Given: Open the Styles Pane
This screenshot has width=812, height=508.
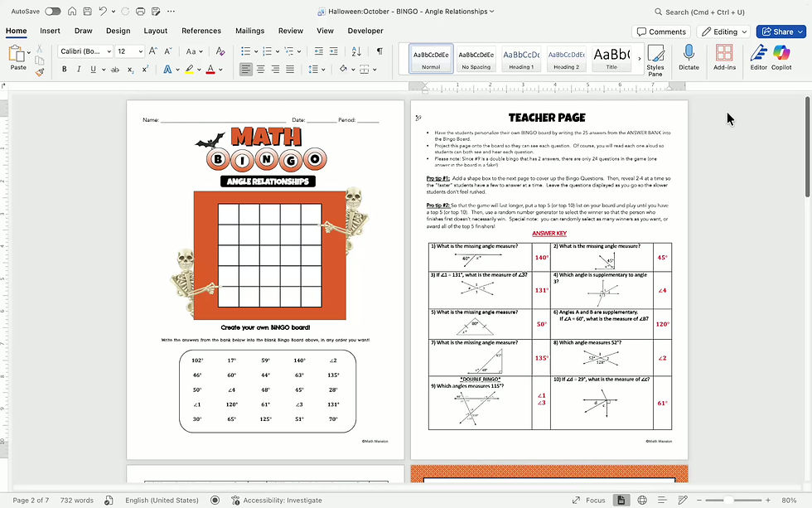Looking at the screenshot, I should pos(655,60).
